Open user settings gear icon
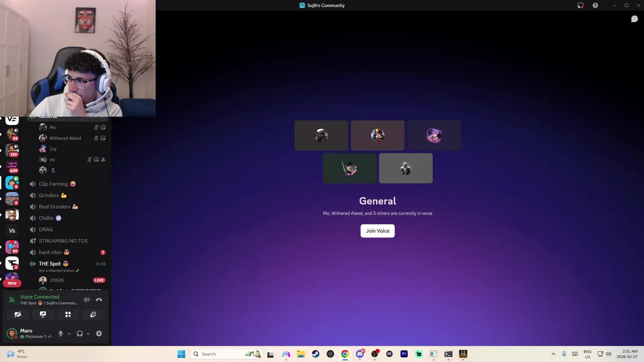Viewport: 644px width, 362px height. pos(99,333)
